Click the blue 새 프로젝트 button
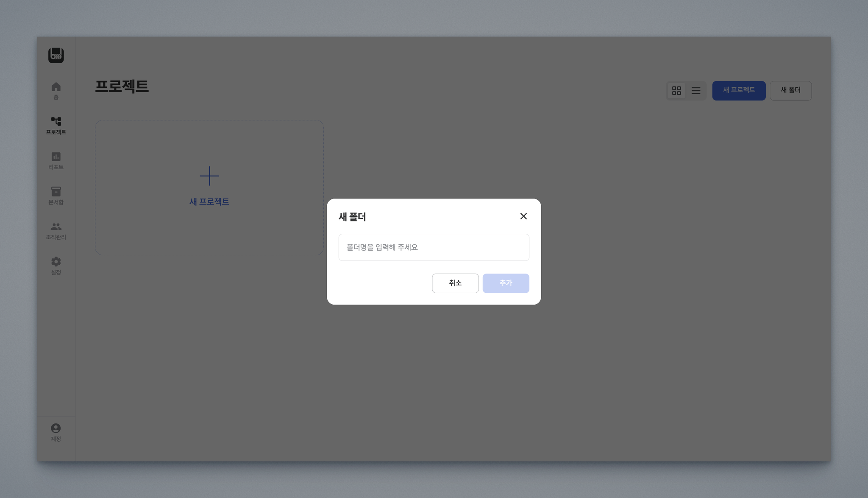 point(739,90)
